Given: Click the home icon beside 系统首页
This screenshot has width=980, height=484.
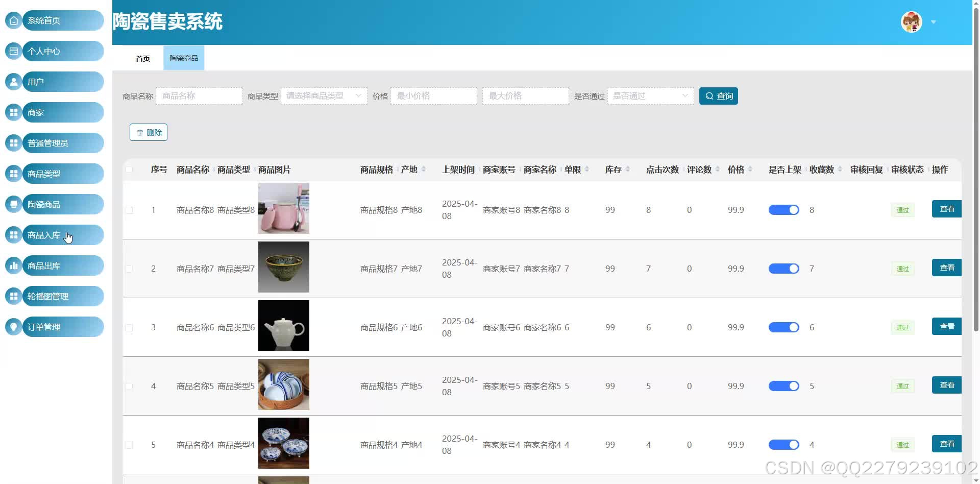Looking at the screenshot, I should (x=14, y=20).
